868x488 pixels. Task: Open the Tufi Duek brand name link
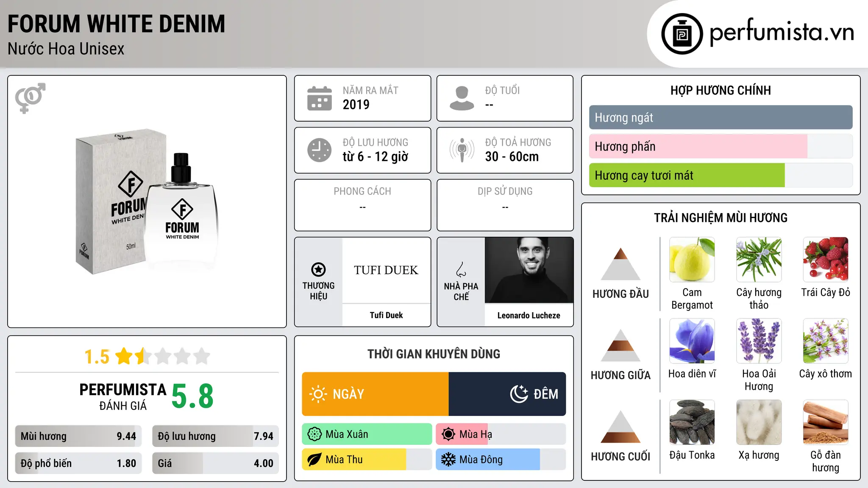[386, 315]
